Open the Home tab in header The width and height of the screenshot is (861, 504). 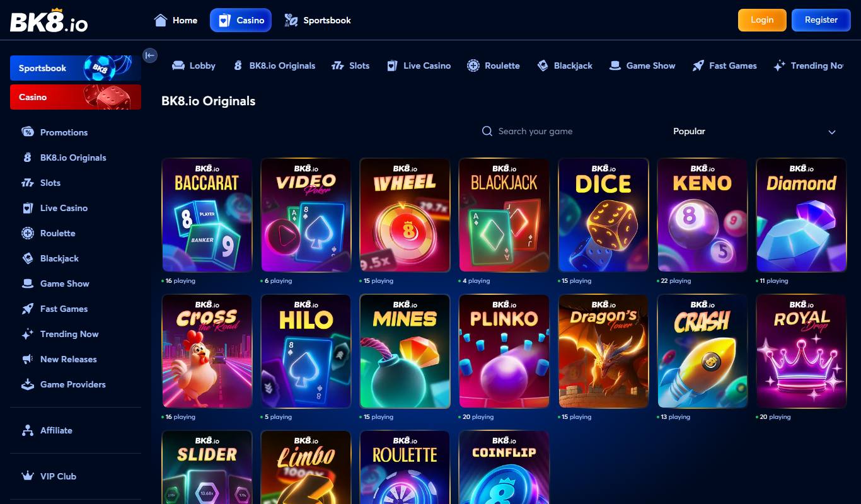click(176, 20)
